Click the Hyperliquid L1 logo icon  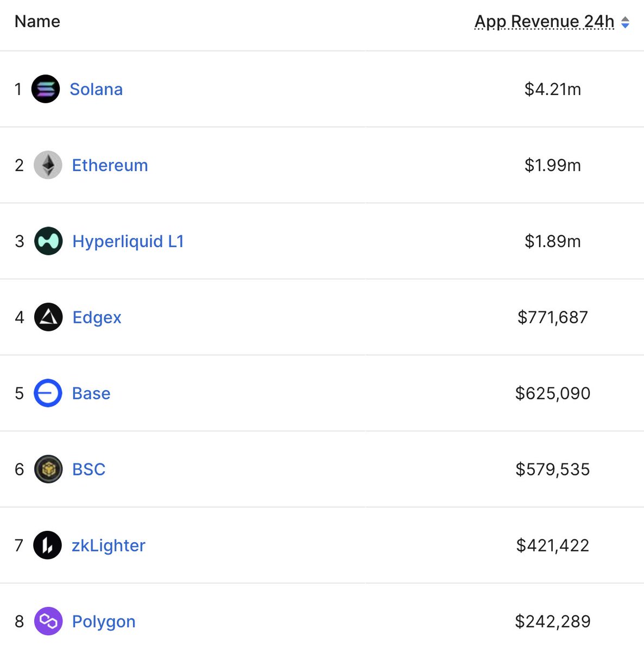(x=48, y=241)
